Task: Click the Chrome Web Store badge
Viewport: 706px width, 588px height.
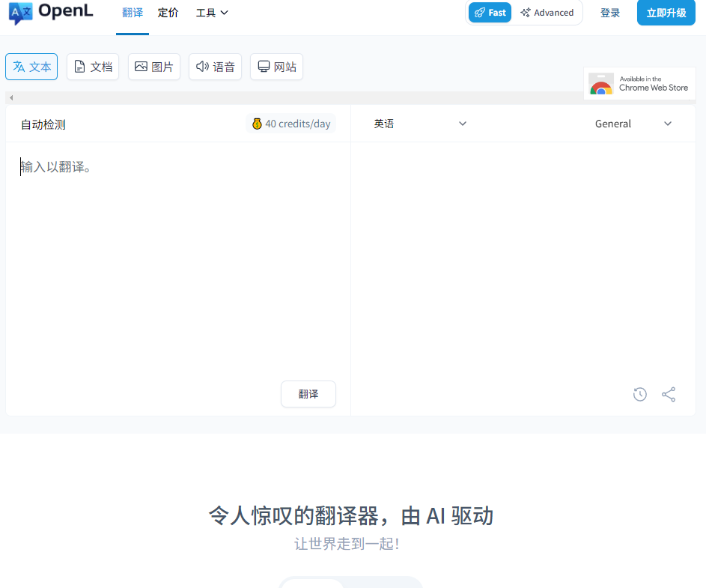Action: [639, 83]
